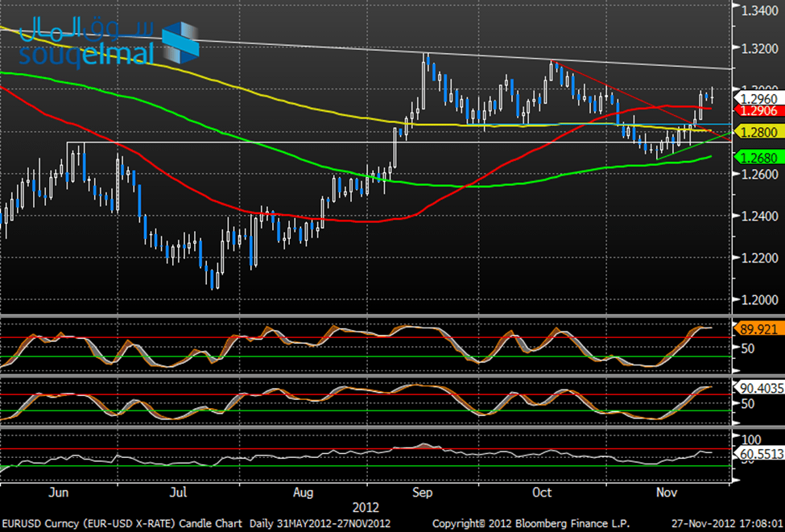Click the 90.4035 indicator value tag
The image size is (785, 532).
[x=757, y=387]
